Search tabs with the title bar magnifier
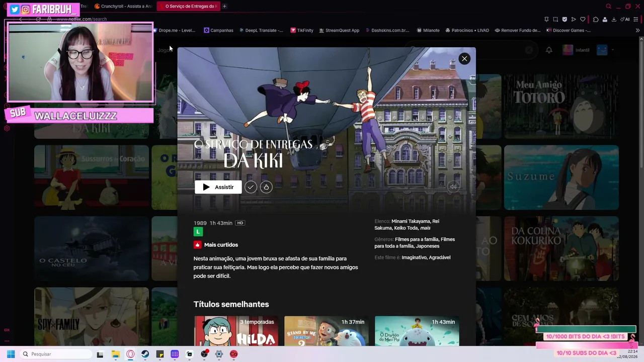Viewport: 644px width, 362px height. pyautogui.click(x=608, y=7)
